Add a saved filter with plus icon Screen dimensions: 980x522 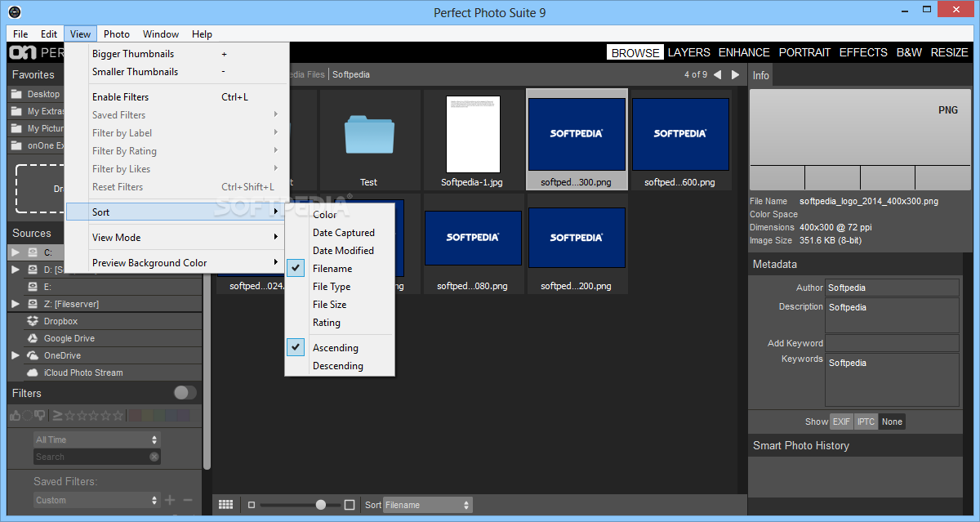click(x=170, y=500)
